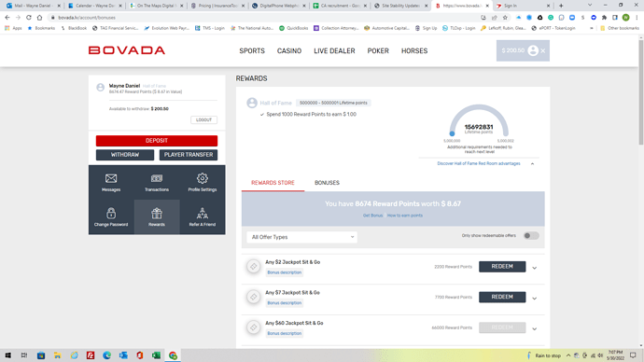Viewport: 644px width, 362px height.
Task: Click the Bovada logo
Action: (x=127, y=50)
